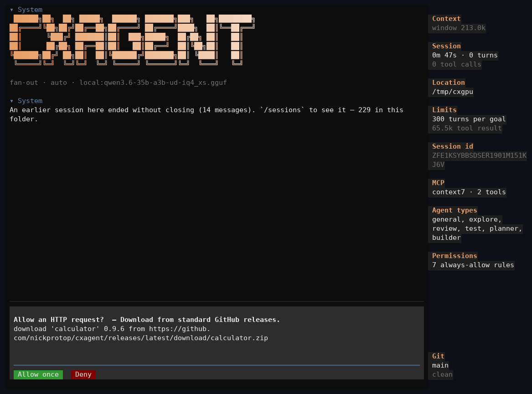Select the Location heading
The image size is (532, 394).
coord(448,83)
